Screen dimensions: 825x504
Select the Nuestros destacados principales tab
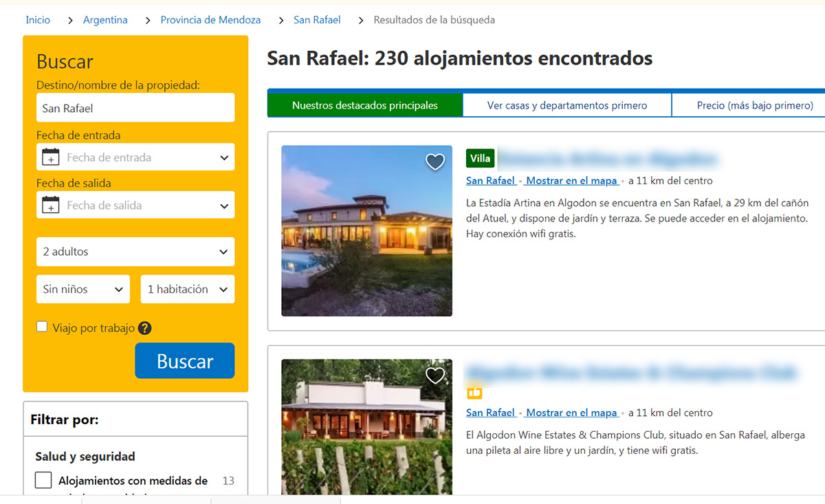[x=364, y=105]
